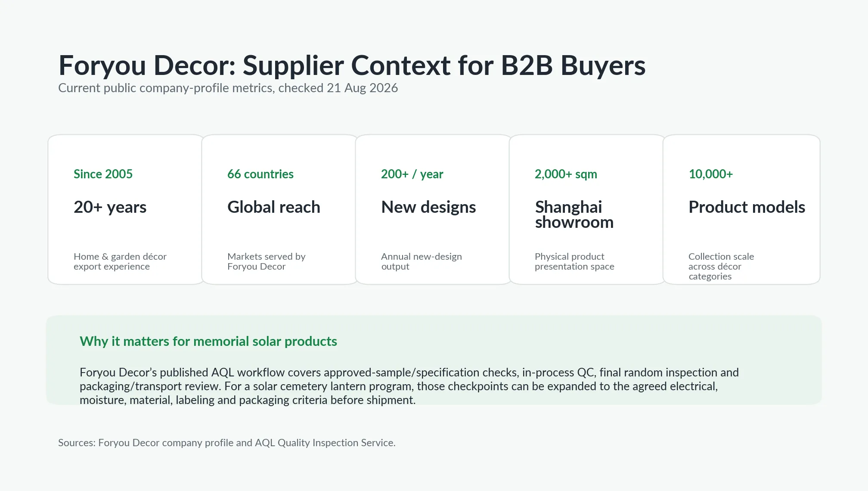Select the Sources footnote line
The width and height of the screenshot is (868, 491).
pyautogui.click(x=227, y=443)
